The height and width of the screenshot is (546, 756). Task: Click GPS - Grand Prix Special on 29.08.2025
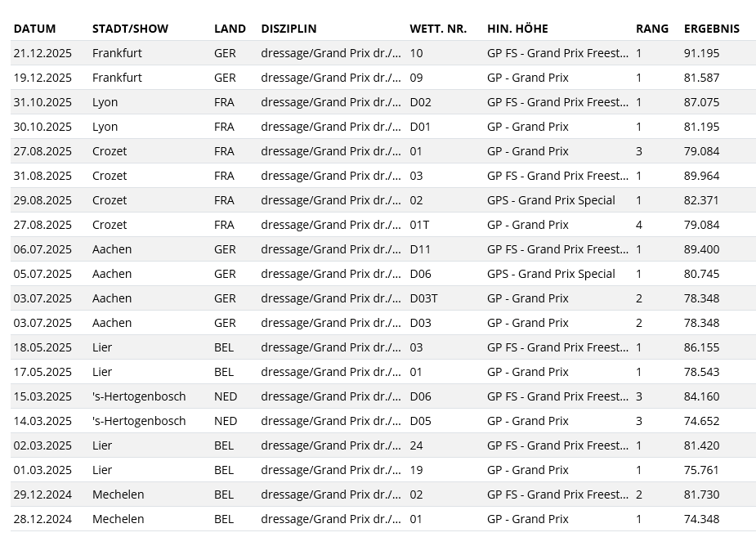551,200
